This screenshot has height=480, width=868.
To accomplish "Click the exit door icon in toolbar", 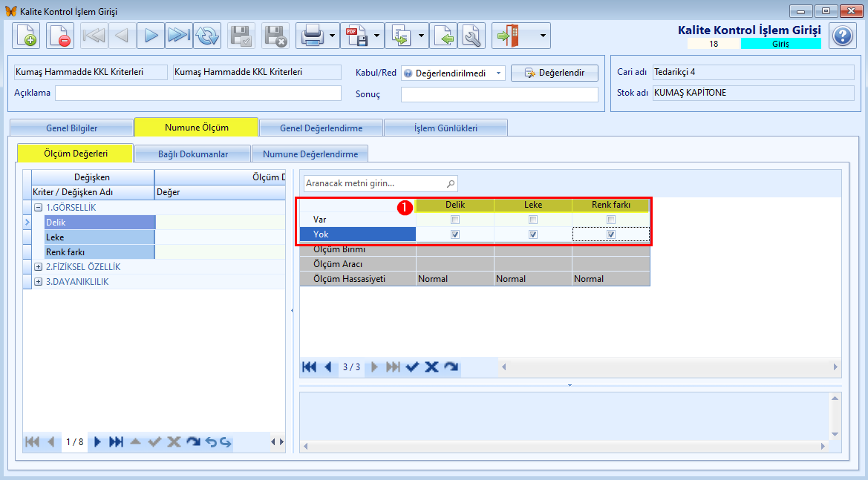I will pyautogui.click(x=508, y=36).
